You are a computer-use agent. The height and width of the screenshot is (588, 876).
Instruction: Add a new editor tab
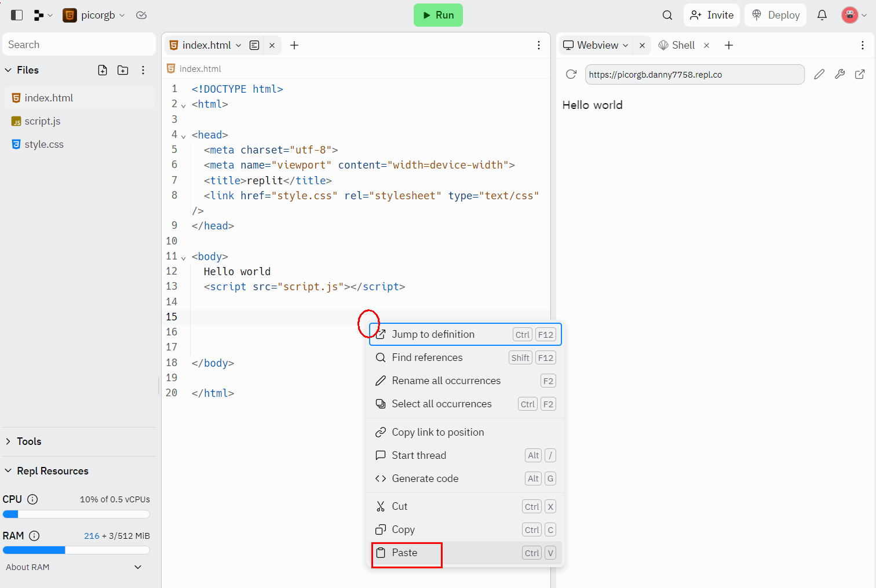pos(294,45)
